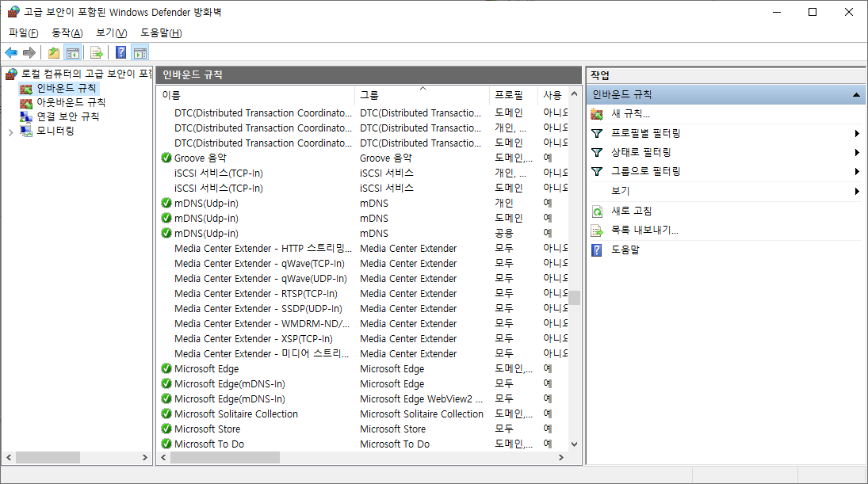Viewport: 868px width, 484px height.
Task: Click green check icon of the Microsoft Edge rule whose 프로필 is 도메인
Action: 166,368
